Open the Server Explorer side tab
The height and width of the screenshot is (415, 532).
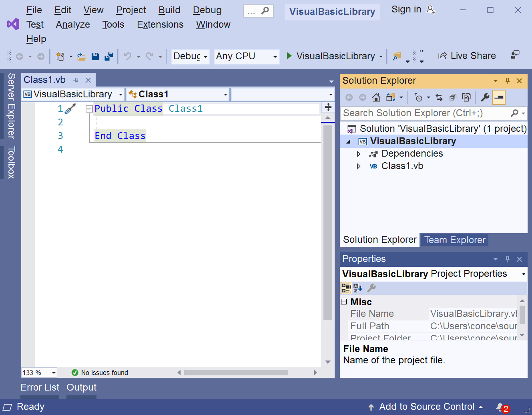click(x=11, y=106)
